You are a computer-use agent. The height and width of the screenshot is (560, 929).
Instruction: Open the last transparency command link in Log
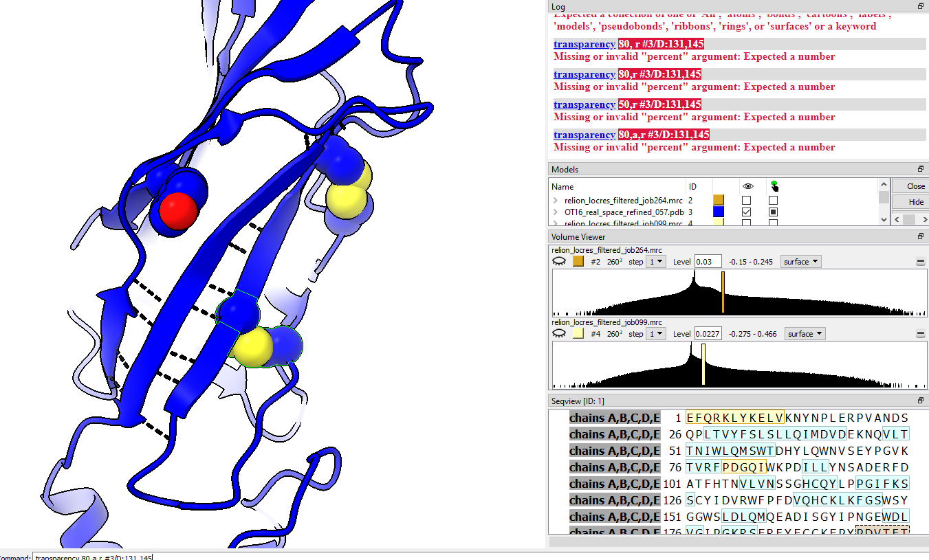pos(584,135)
